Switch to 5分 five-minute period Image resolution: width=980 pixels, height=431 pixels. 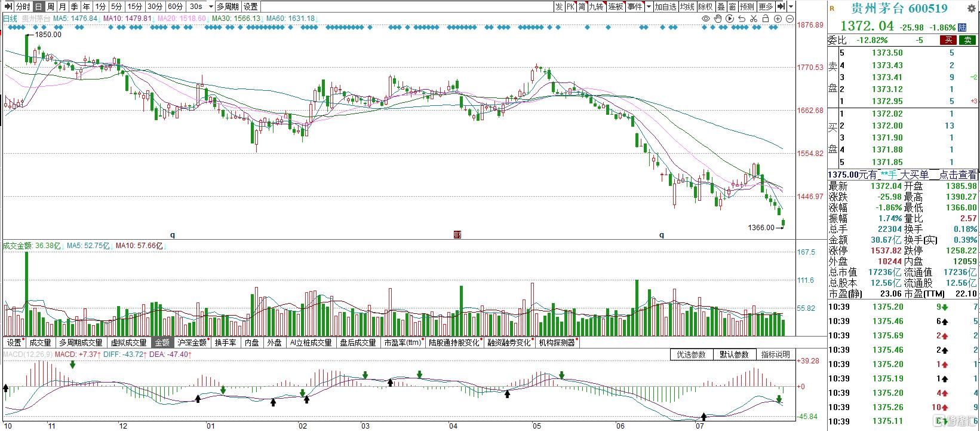click(116, 7)
